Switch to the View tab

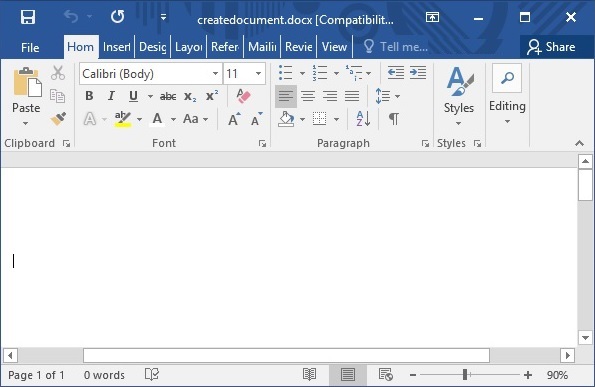tap(334, 47)
